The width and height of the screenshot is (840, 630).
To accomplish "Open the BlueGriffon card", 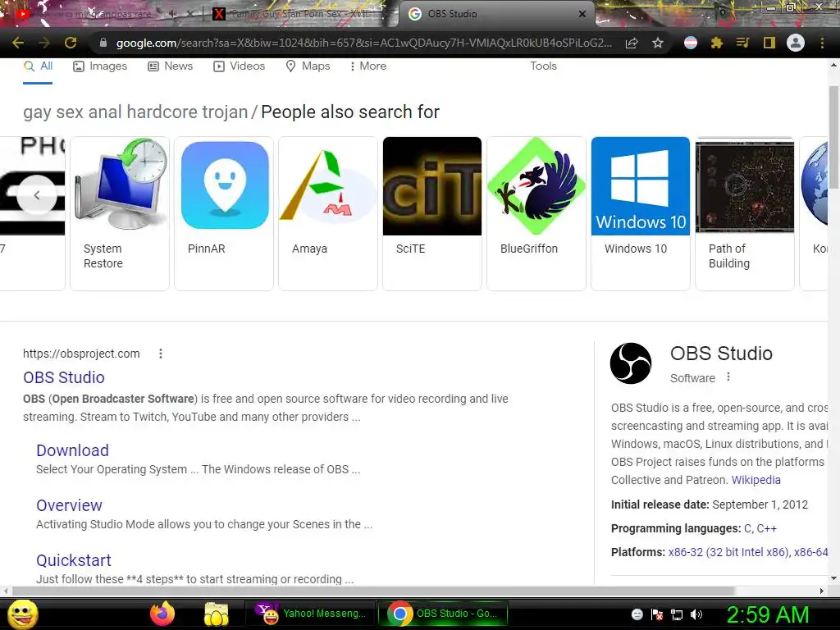I will point(536,213).
